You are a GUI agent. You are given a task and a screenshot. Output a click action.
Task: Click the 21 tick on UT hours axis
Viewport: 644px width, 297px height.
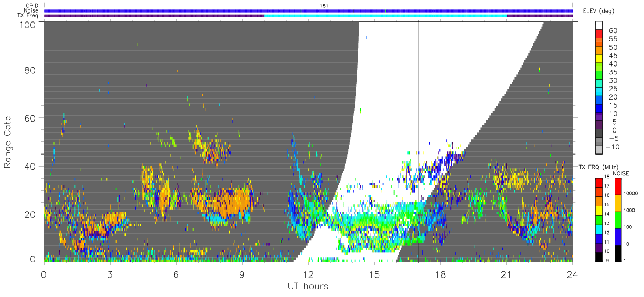click(x=506, y=274)
